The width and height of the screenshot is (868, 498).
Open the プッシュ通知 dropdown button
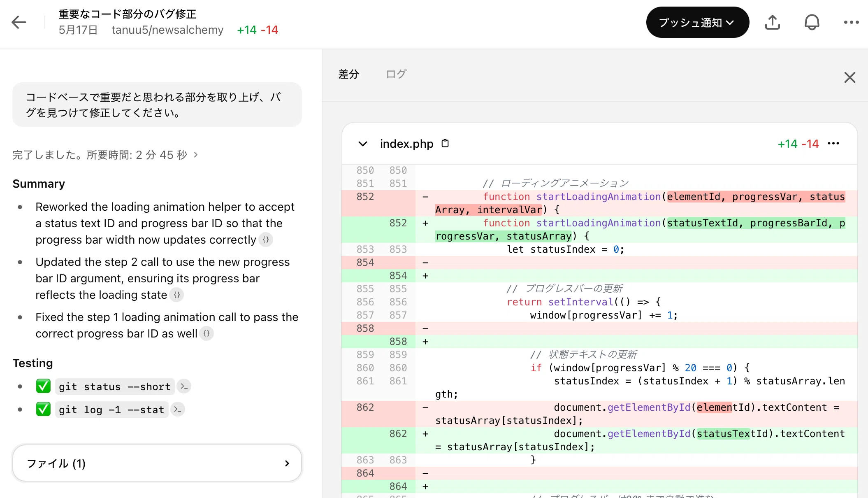coord(697,22)
